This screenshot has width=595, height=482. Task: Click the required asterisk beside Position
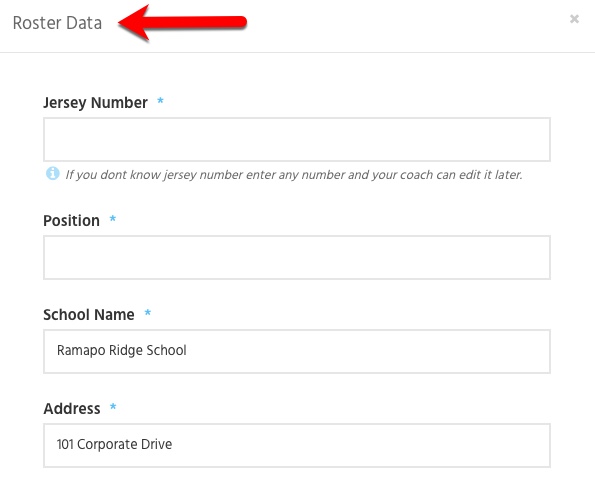113,219
